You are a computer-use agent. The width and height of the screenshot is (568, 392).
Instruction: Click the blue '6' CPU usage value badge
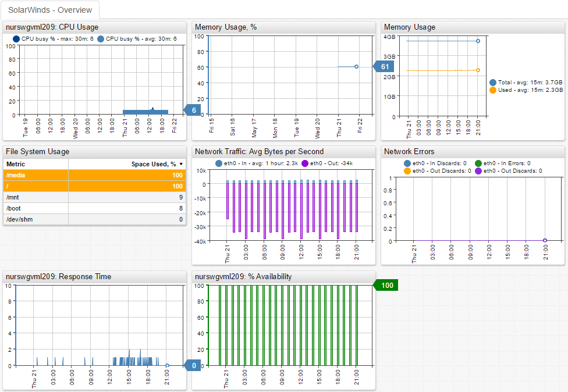pyautogui.click(x=193, y=109)
